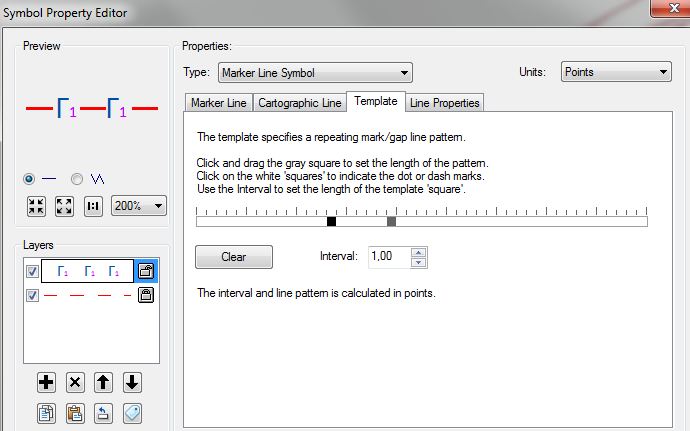Open the Line Properties tab
The height and width of the screenshot is (431, 690).
point(444,103)
